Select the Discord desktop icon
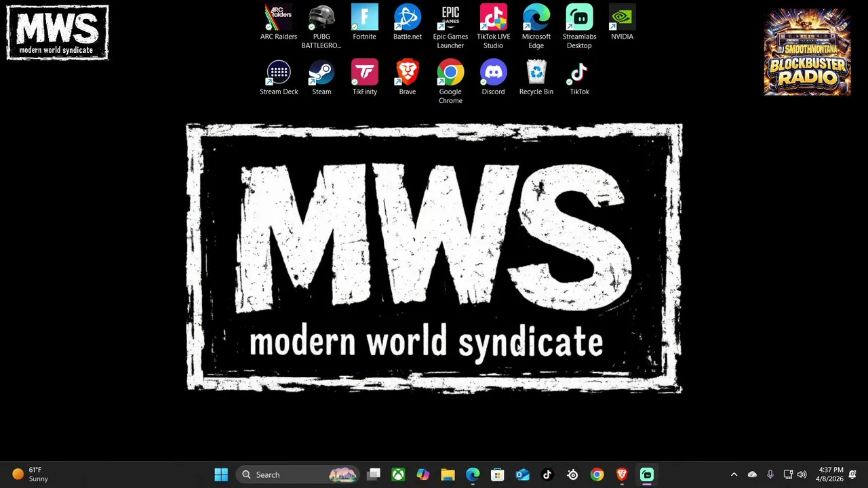Screen dimensions: 868x488 (x=493, y=78)
